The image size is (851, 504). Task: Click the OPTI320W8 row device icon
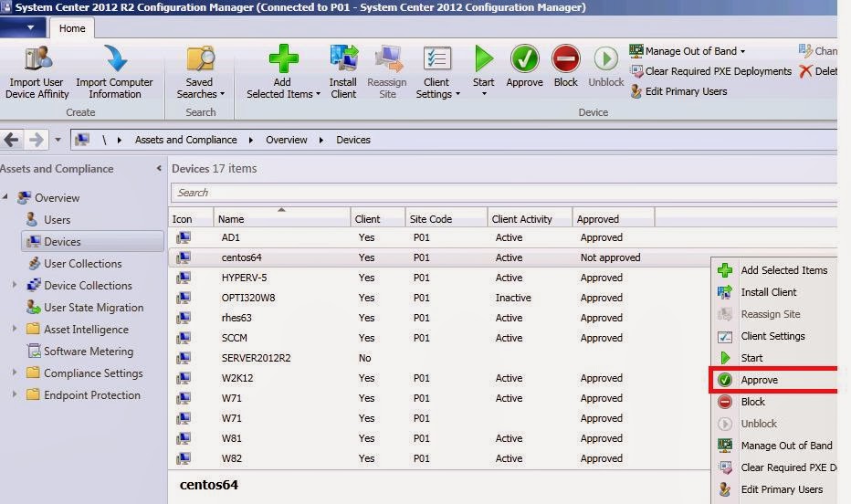click(x=184, y=298)
